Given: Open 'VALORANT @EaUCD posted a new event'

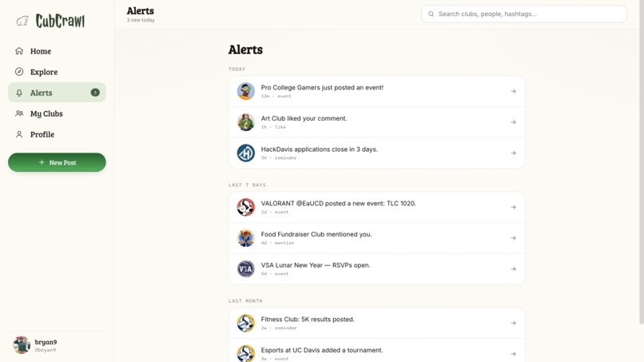Looking at the screenshot, I should 376,207.
